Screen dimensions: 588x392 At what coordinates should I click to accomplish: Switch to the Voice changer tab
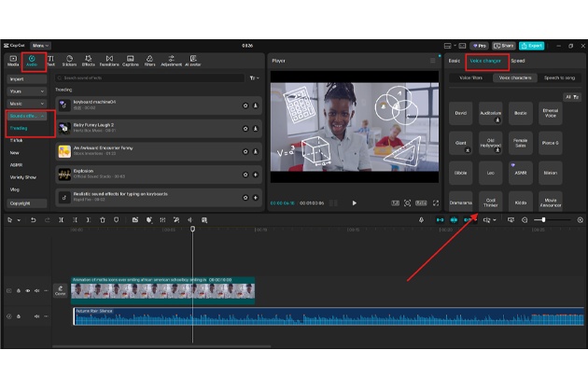click(x=485, y=61)
